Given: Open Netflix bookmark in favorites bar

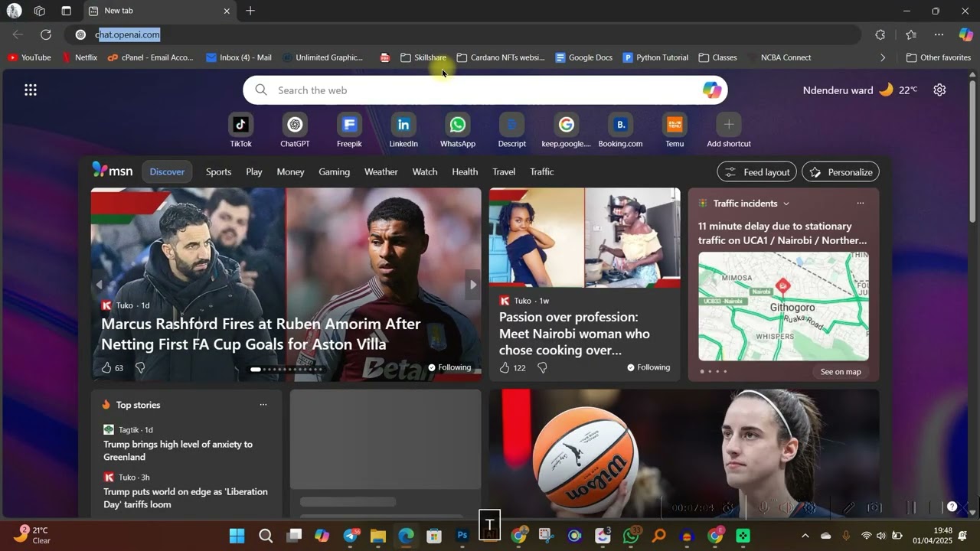Looking at the screenshot, I should click(80, 57).
